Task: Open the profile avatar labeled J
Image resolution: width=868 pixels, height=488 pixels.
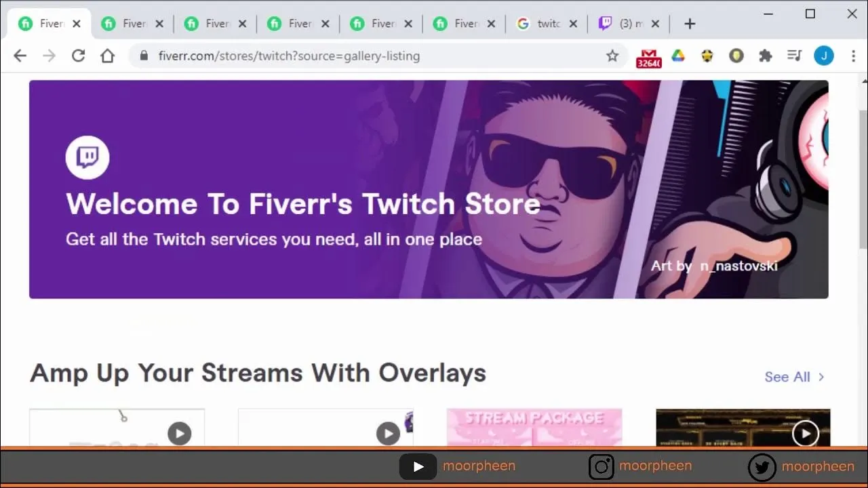Action: 824,56
